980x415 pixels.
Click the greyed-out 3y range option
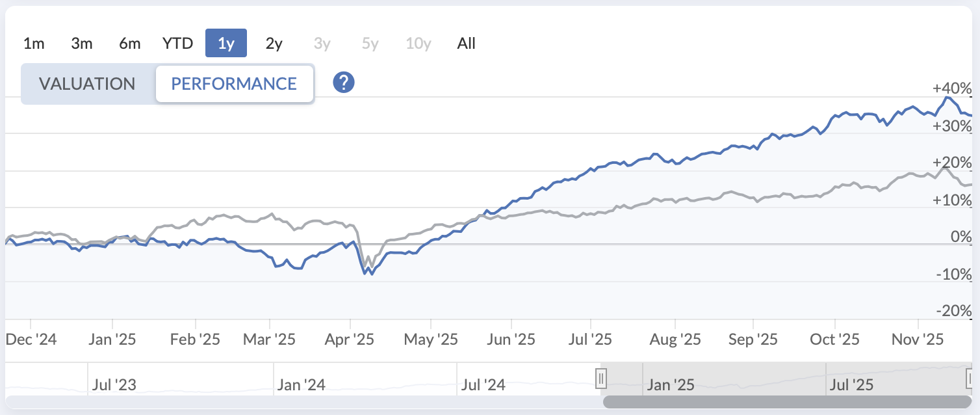(x=322, y=44)
